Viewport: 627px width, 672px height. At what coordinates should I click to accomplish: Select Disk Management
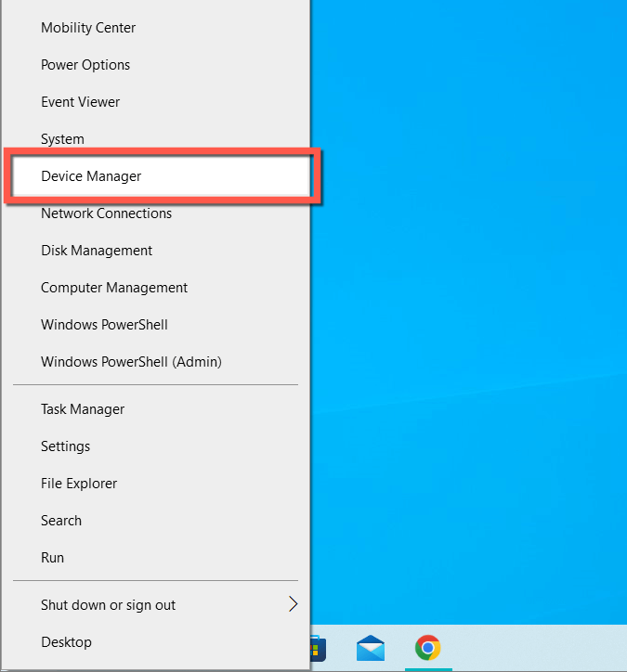point(156,251)
